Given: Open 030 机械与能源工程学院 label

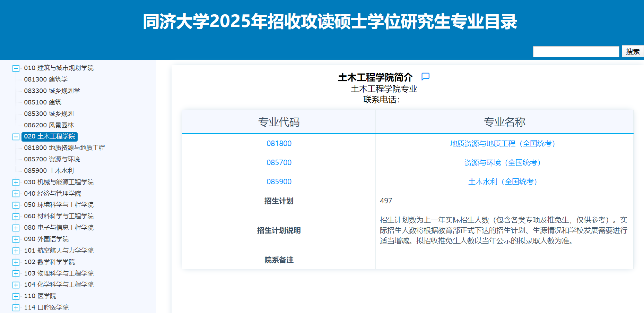Looking at the screenshot, I should point(59,182).
